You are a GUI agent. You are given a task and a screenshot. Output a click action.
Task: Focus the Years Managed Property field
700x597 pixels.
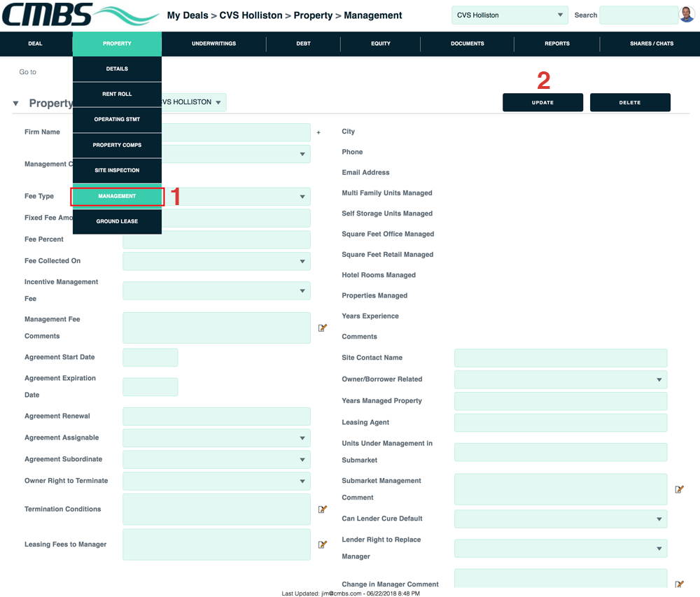tap(561, 401)
